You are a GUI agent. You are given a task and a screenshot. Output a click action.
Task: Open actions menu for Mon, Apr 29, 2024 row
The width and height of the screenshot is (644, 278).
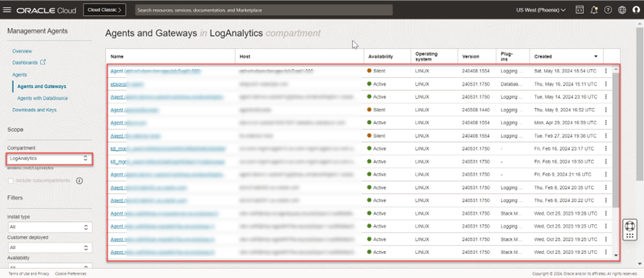(606, 123)
